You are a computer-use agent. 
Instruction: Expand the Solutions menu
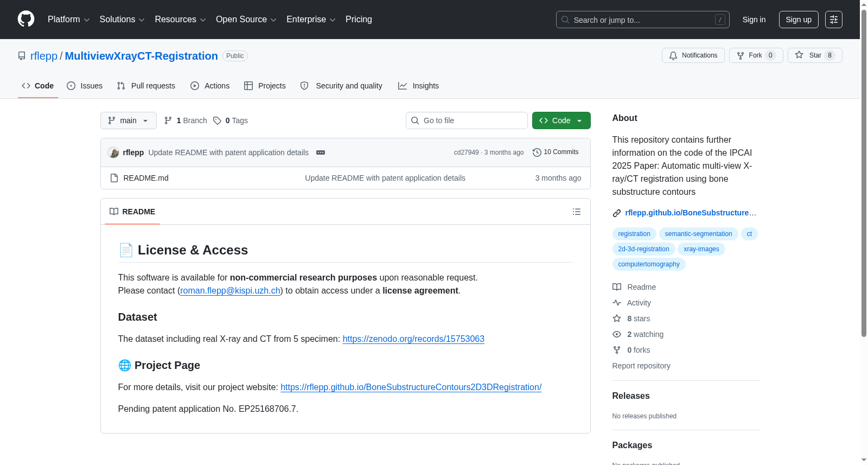pyautogui.click(x=122, y=20)
